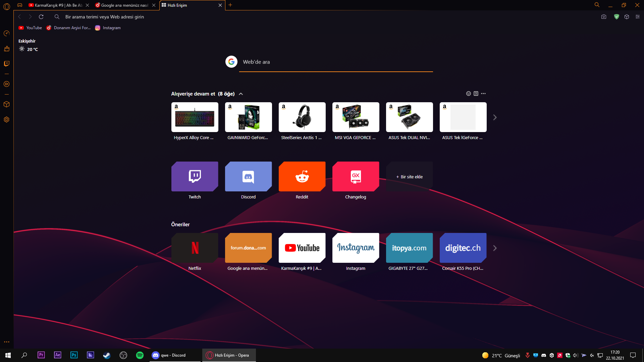Go forward to next page
Screen dimensions: 644x362
click(30, 17)
